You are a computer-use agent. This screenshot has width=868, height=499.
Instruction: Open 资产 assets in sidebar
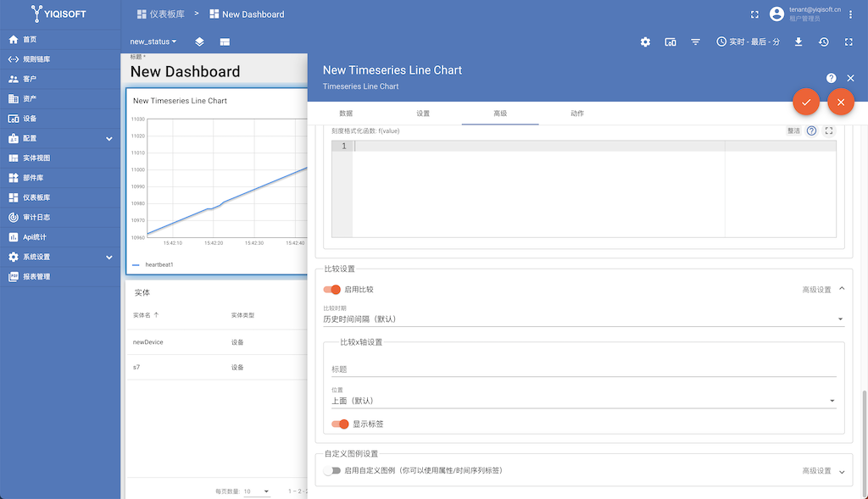[60, 98]
